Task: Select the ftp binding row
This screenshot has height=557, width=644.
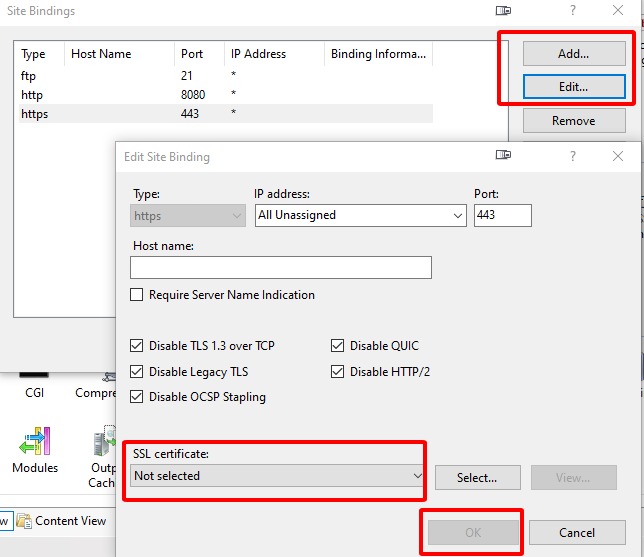Action: (224, 76)
